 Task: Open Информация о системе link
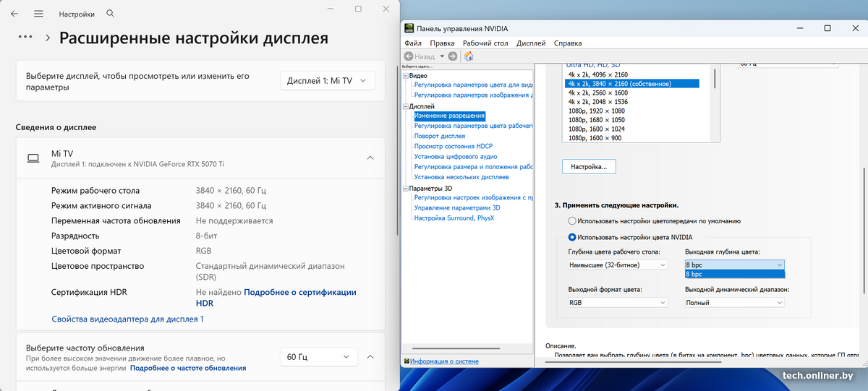444,361
